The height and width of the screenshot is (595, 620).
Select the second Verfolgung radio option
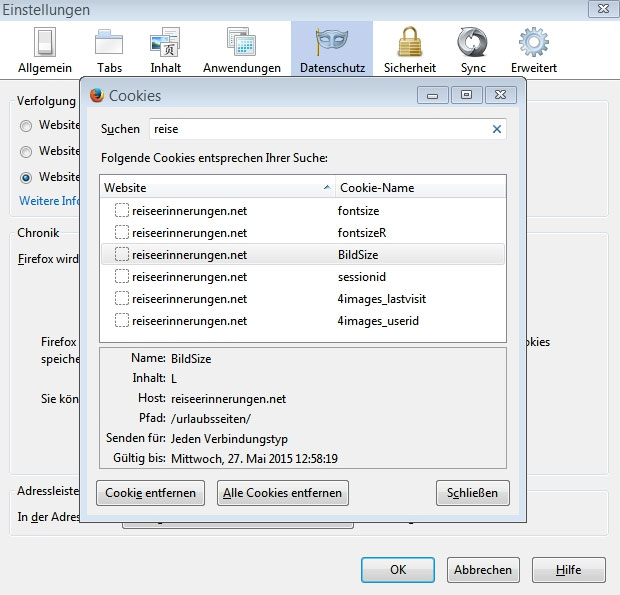click(x=26, y=152)
